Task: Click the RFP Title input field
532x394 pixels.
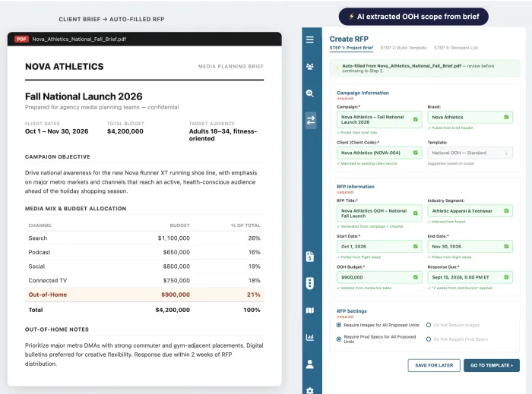Action: (379, 213)
